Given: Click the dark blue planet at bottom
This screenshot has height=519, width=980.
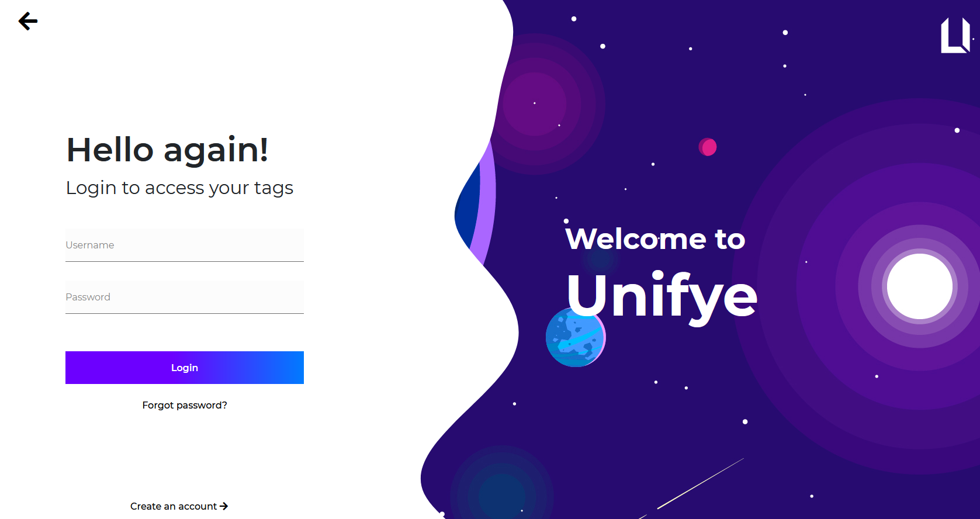Looking at the screenshot, I should [x=501, y=490].
